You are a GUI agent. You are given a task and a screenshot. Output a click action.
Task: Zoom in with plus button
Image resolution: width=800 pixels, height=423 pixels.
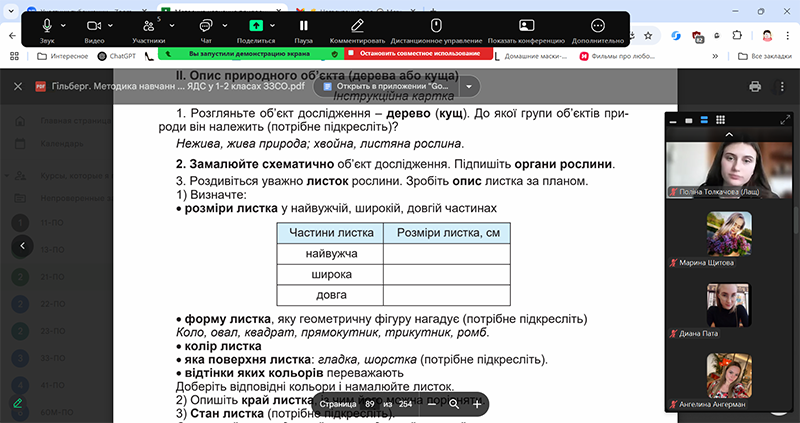click(477, 404)
